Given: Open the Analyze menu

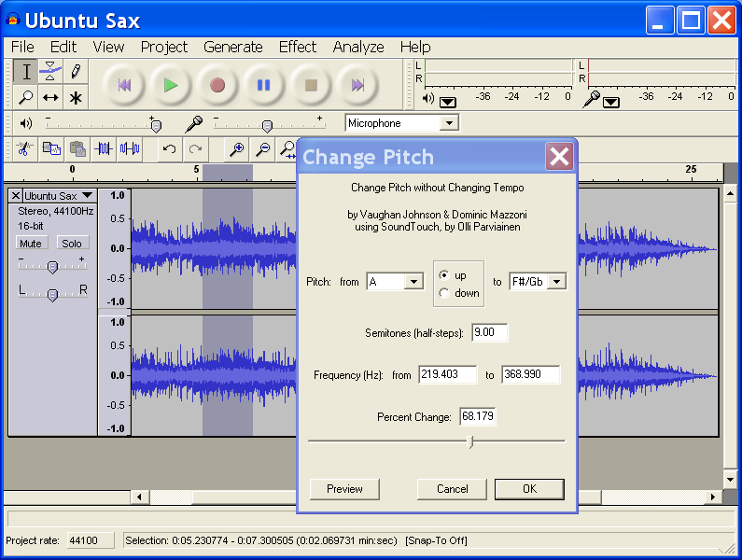Looking at the screenshot, I should click(358, 47).
